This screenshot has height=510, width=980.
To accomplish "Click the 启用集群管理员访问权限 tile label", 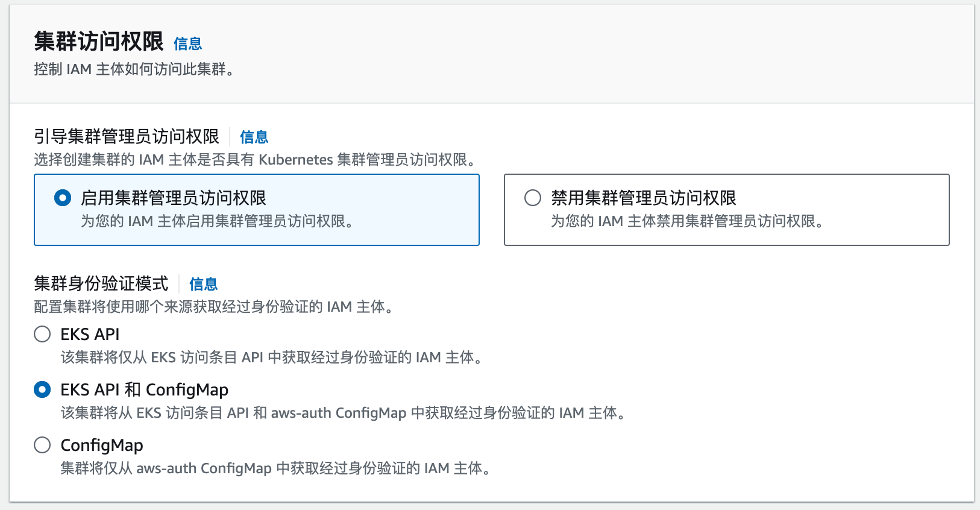I will [x=174, y=198].
